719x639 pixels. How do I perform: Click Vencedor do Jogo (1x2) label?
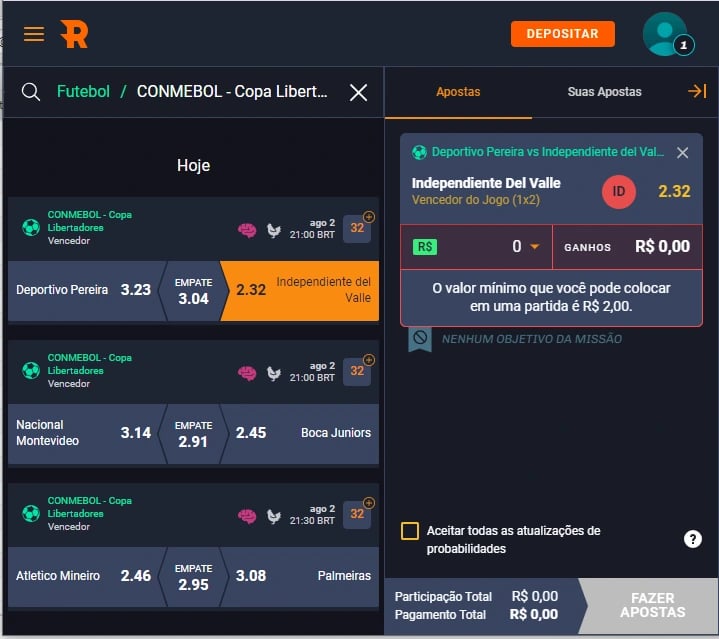[476, 200]
